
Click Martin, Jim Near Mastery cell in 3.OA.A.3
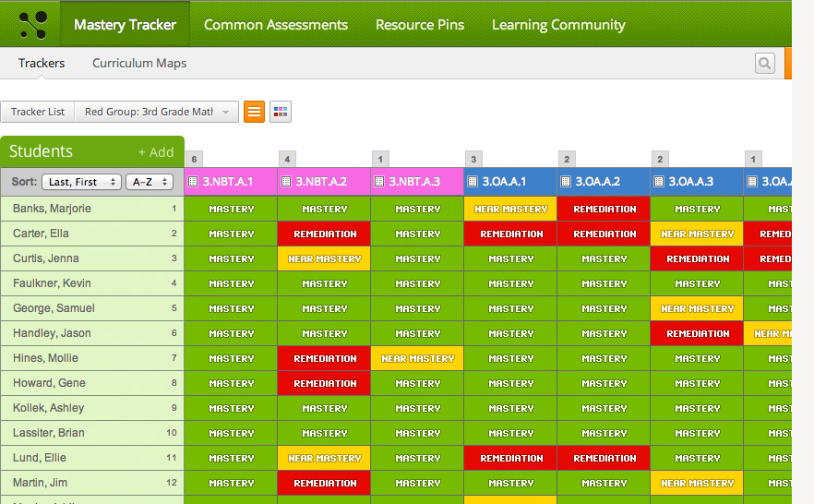coord(697,483)
